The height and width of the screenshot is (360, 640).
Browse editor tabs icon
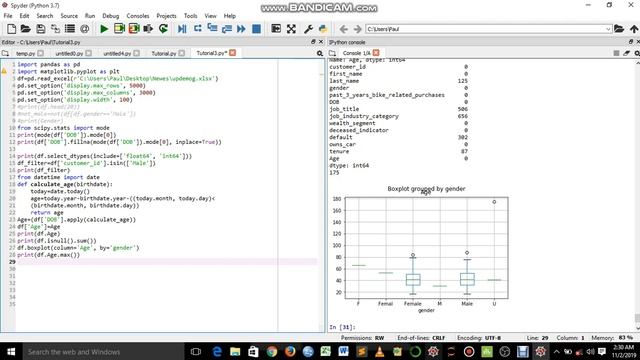tap(5, 53)
